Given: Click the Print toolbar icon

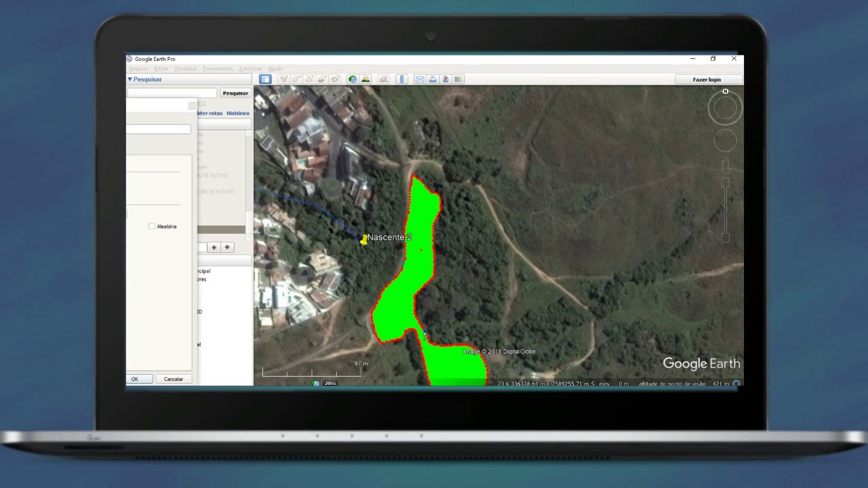Looking at the screenshot, I should [x=433, y=79].
